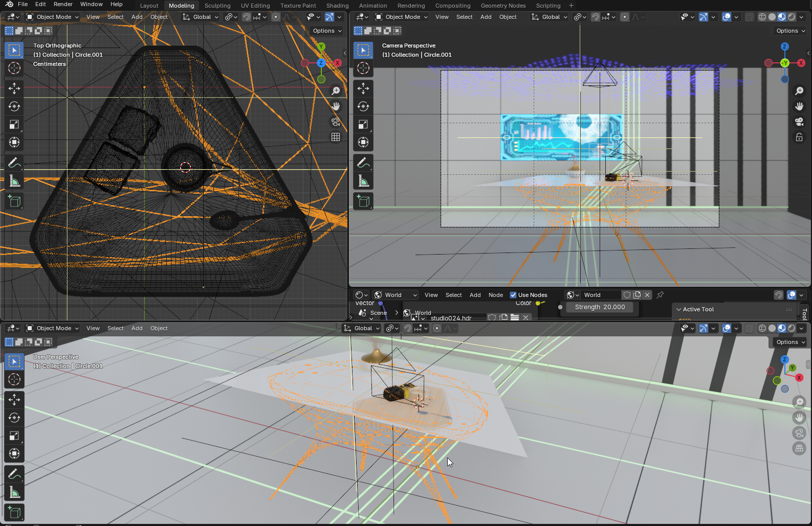This screenshot has width=812, height=526.
Task: Click the yellow Color output socket
Action: point(538,303)
